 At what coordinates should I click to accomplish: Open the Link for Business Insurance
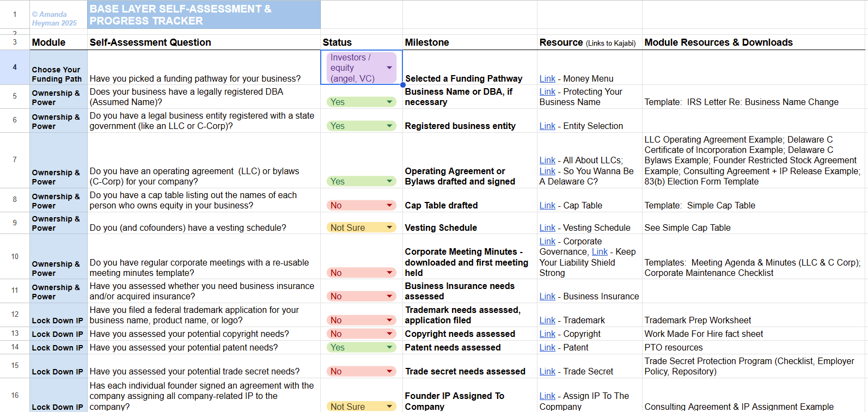pyautogui.click(x=547, y=297)
